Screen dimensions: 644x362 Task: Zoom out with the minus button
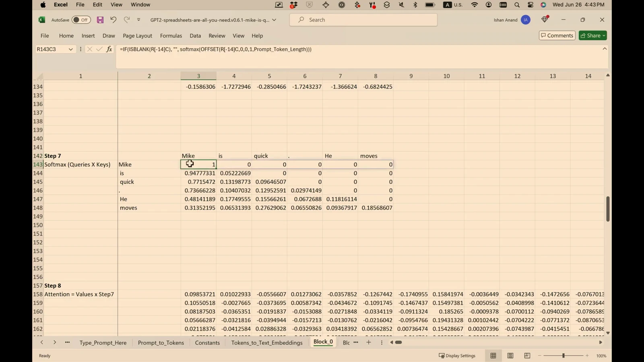540,356
